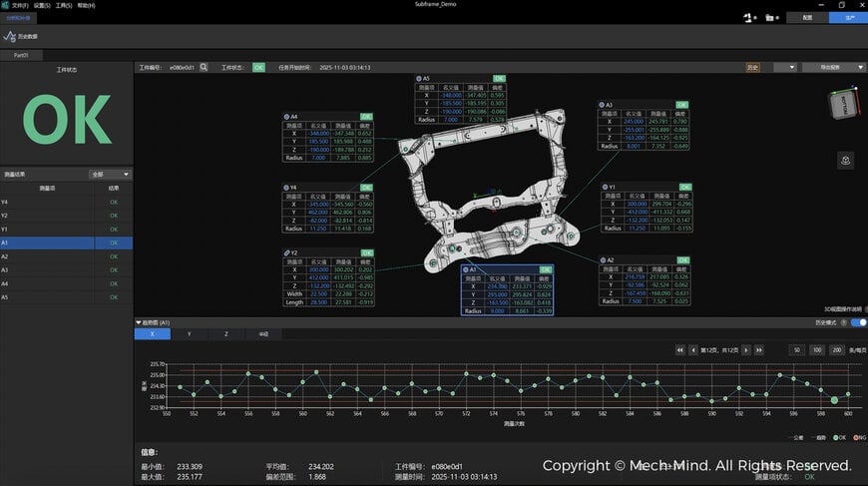
Task: Collapse the trend chart (A1) panel
Action: tap(140, 322)
